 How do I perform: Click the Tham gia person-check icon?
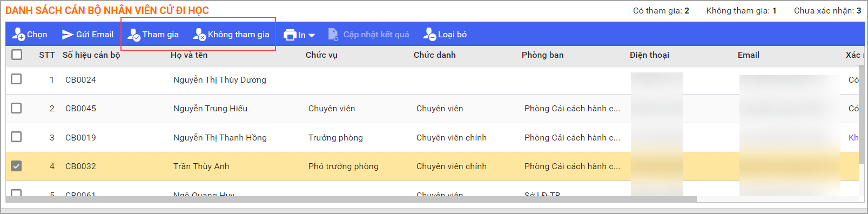coord(134,35)
